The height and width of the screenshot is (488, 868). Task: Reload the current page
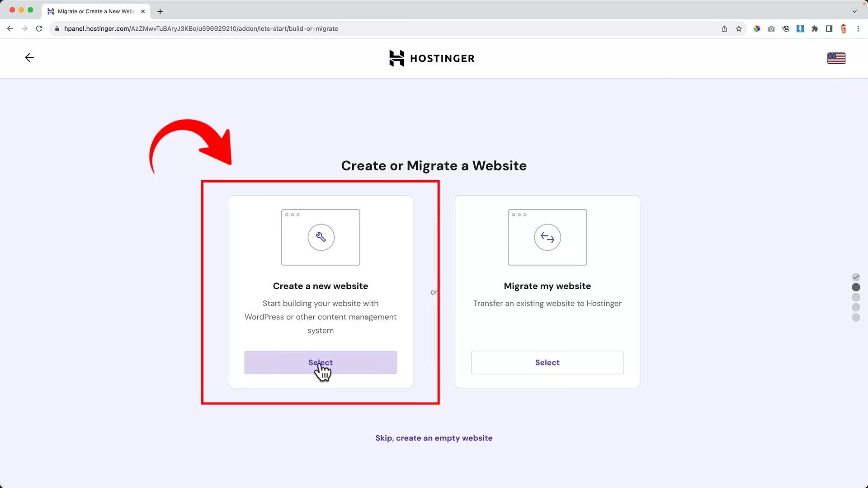pos(39,28)
